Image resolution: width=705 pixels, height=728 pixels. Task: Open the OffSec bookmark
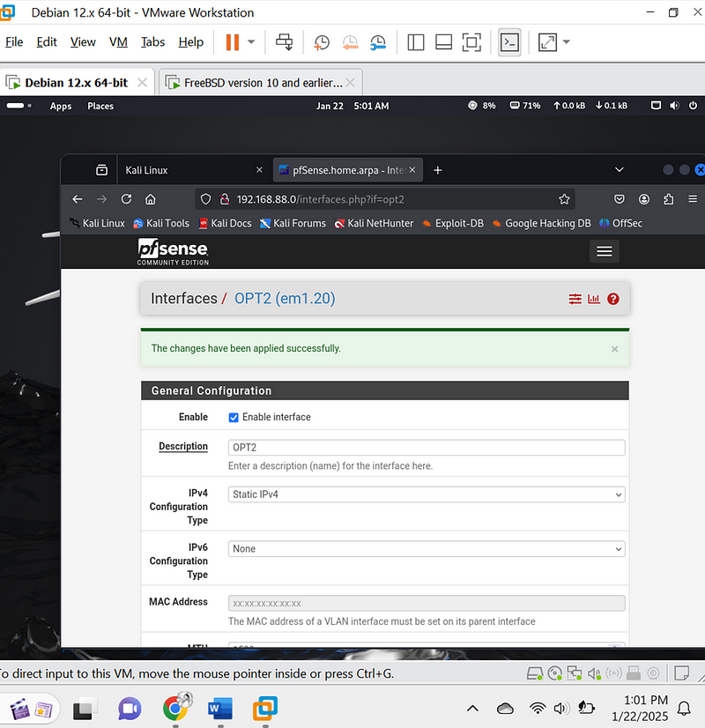point(621,224)
